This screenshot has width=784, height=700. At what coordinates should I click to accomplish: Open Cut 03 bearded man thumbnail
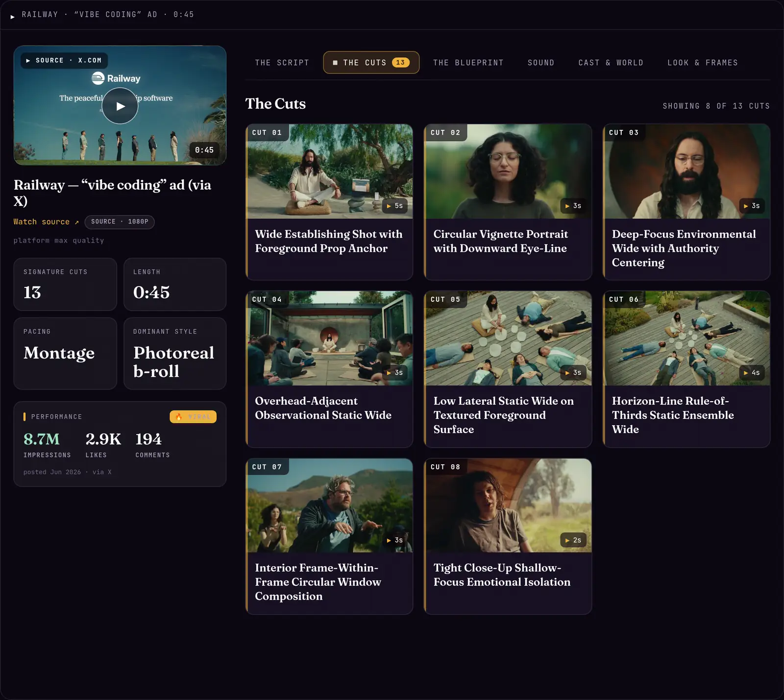click(x=686, y=171)
